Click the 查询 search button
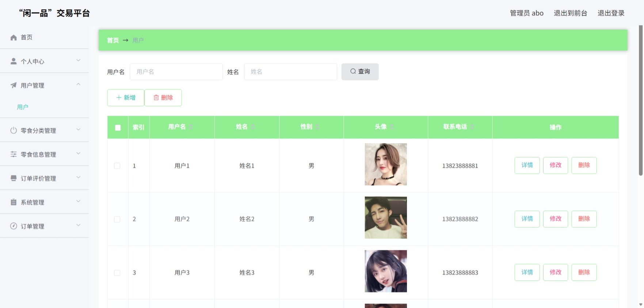 tap(360, 72)
